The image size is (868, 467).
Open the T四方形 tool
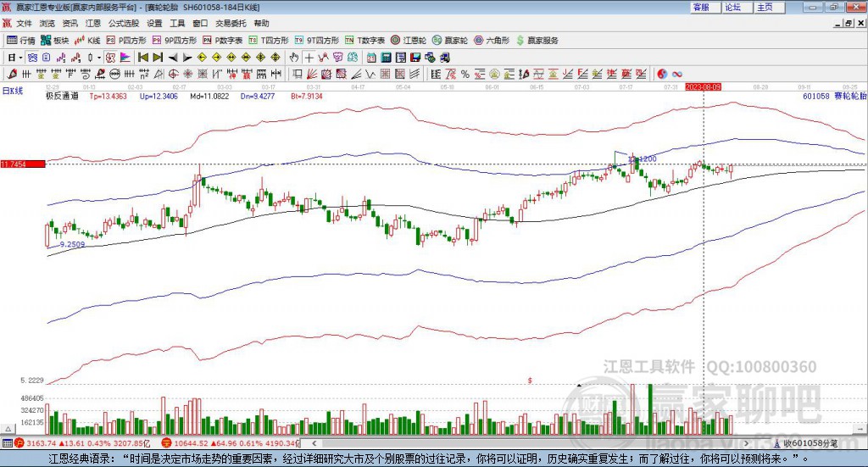[x=269, y=41]
